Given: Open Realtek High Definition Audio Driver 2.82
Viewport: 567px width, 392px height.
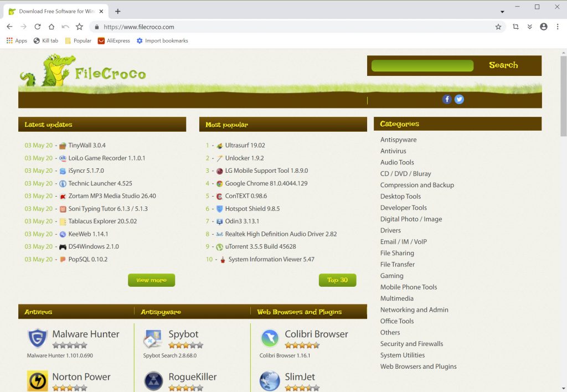Looking at the screenshot, I should (x=281, y=234).
